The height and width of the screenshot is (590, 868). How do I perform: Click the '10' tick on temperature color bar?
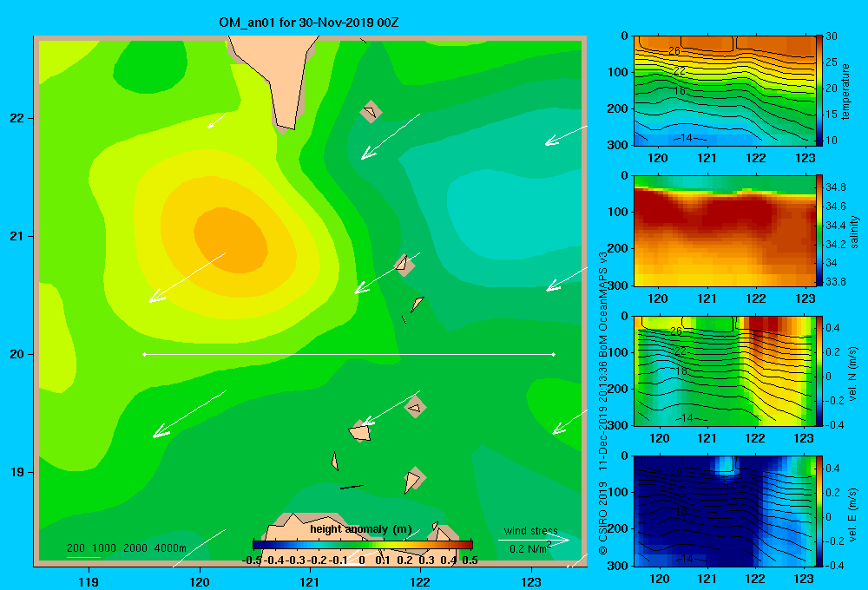[x=831, y=141]
